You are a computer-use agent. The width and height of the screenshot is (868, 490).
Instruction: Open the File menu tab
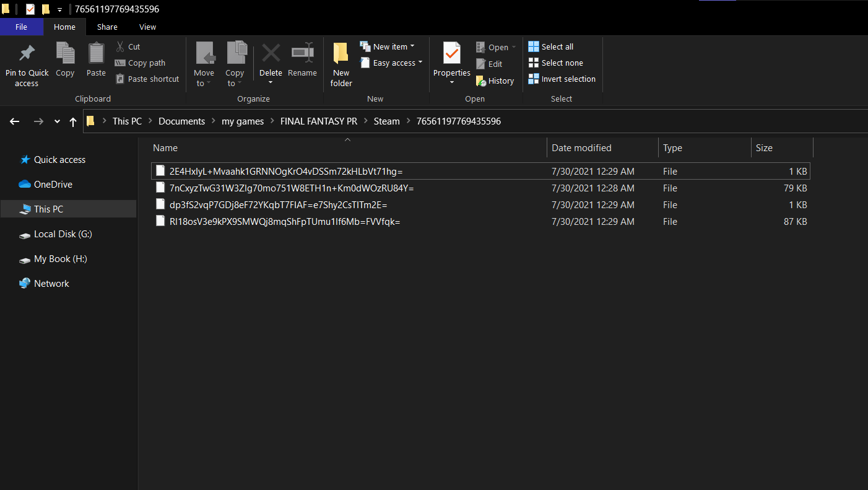[x=21, y=27]
